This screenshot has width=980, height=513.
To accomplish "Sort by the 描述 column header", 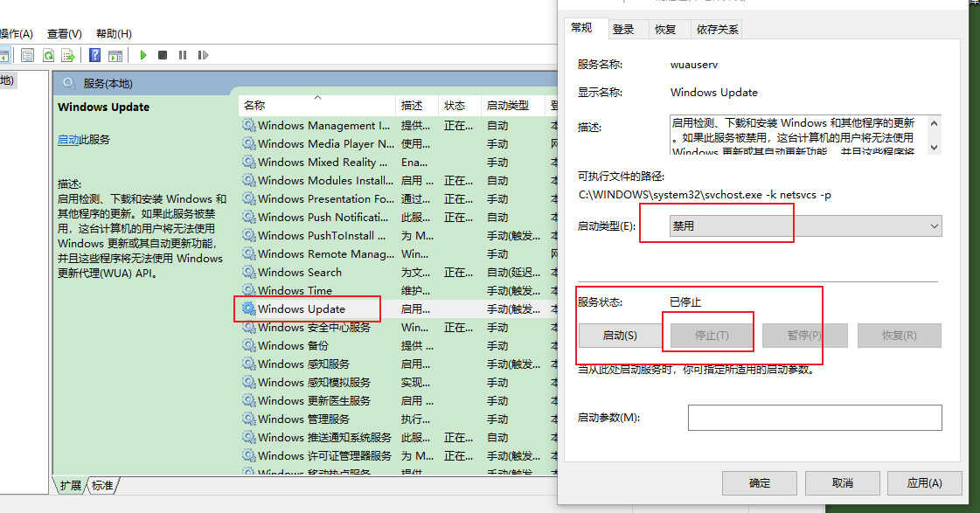I will pos(417,105).
